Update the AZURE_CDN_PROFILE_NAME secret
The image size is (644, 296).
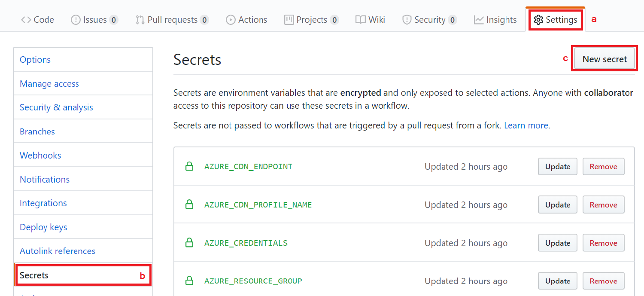coord(557,205)
